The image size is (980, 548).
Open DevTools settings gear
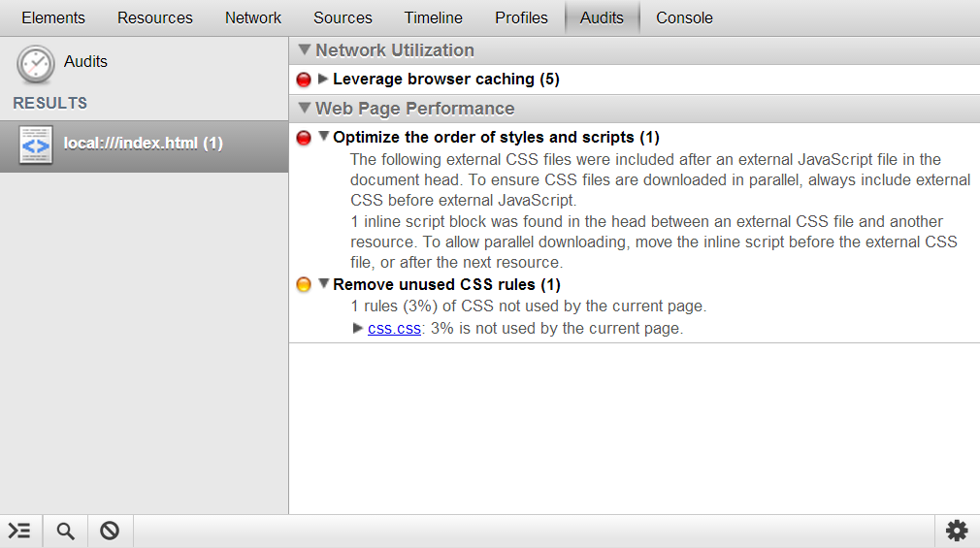(957, 531)
